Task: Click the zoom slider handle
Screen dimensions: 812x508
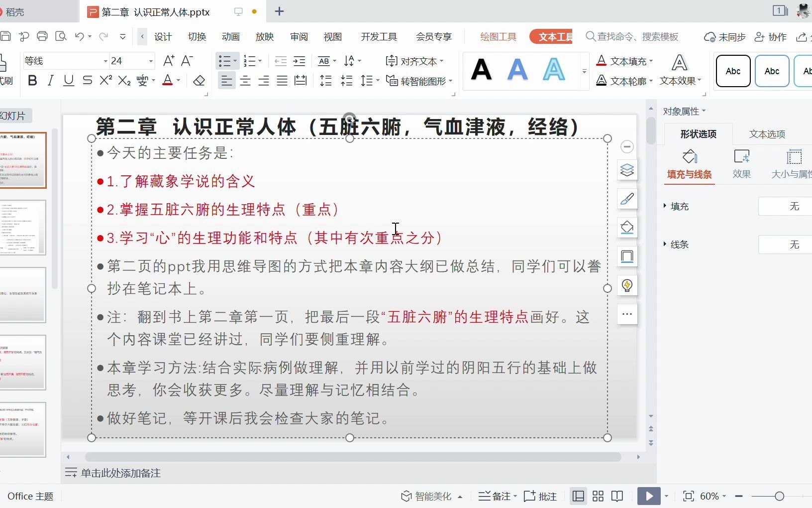Action: tap(780, 496)
